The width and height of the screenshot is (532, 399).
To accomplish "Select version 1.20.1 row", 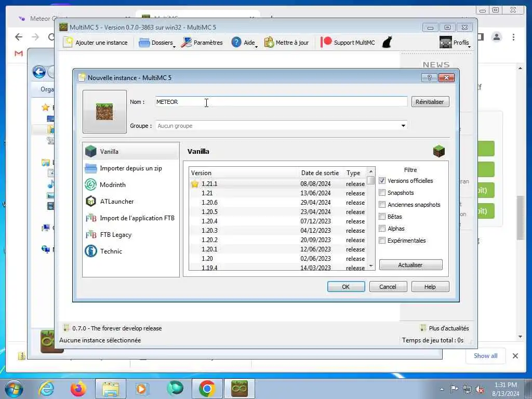I will pyautogui.click(x=278, y=249).
